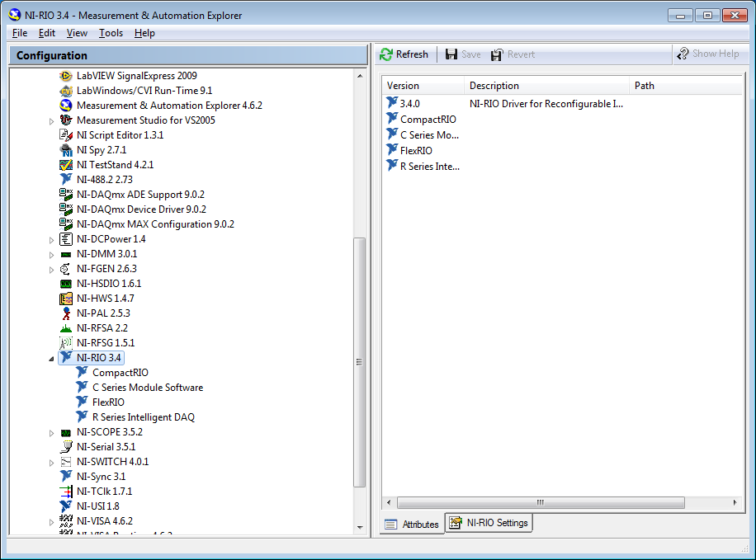
Task: Click the NI-HWS 1.4.7 icon
Action: click(65, 299)
